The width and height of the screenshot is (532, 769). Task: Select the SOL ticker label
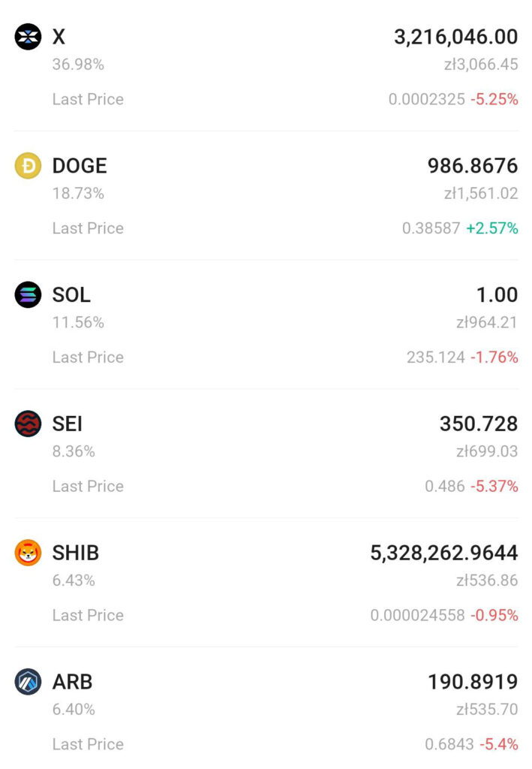tap(71, 294)
